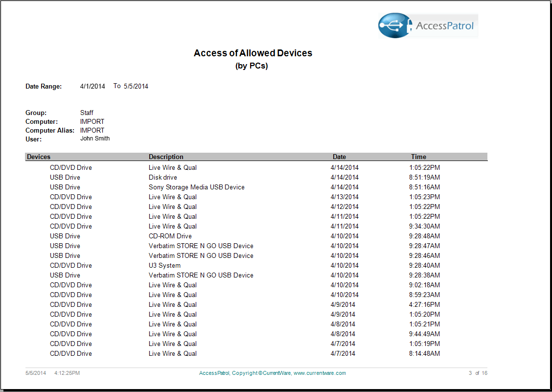Click the 'U3 System' description
The height and width of the screenshot is (392, 552).
[x=164, y=266]
